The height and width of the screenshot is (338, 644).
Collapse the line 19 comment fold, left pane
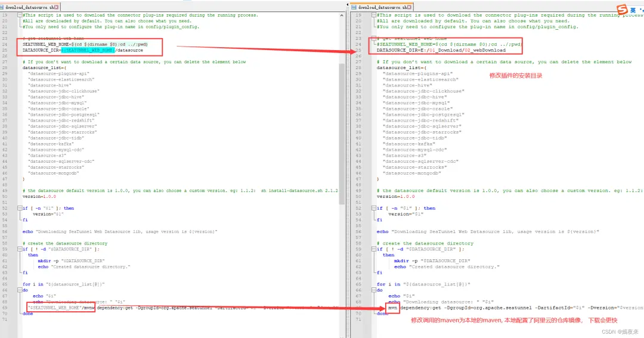point(19,15)
